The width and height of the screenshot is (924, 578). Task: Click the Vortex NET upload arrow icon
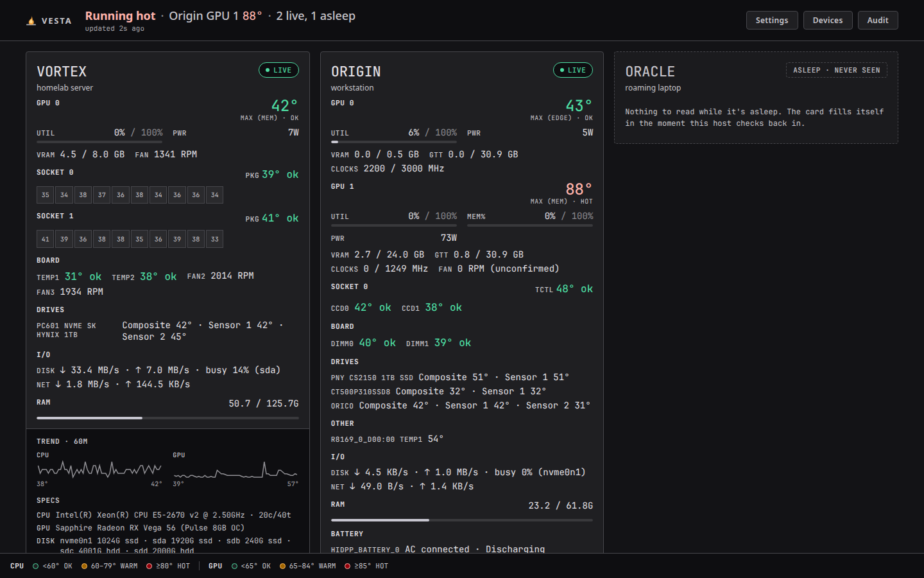pos(128,384)
